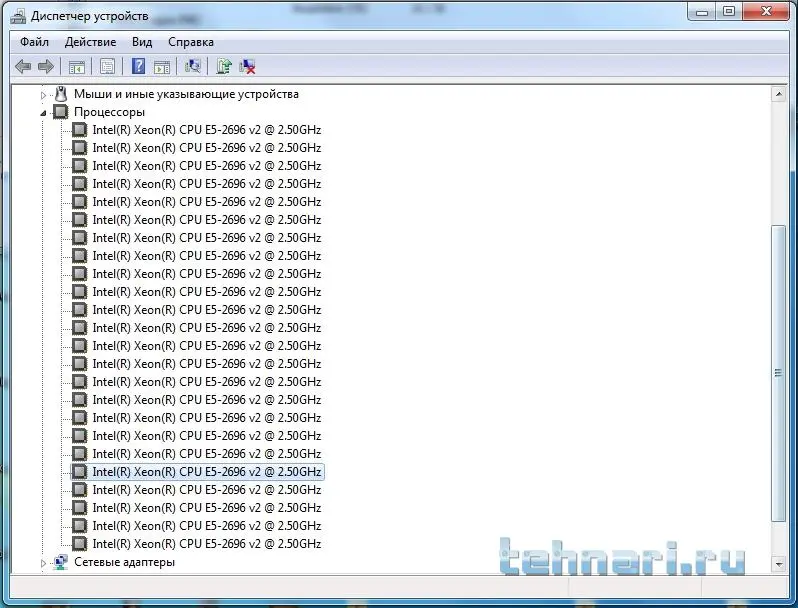
Task: Open the Файл menu
Action: click(x=34, y=42)
